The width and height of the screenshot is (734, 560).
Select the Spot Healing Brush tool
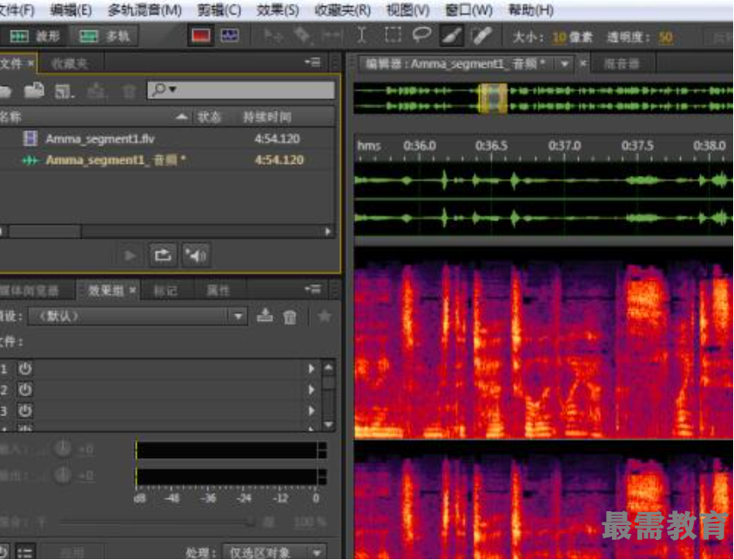click(481, 36)
